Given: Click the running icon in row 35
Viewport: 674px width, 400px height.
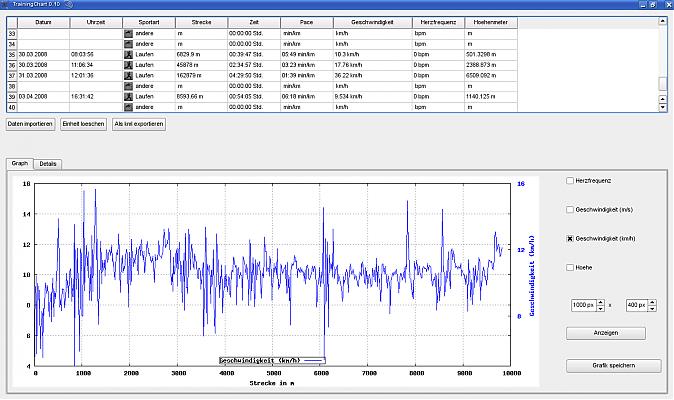Looking at the screenshot, I should 128,55.
